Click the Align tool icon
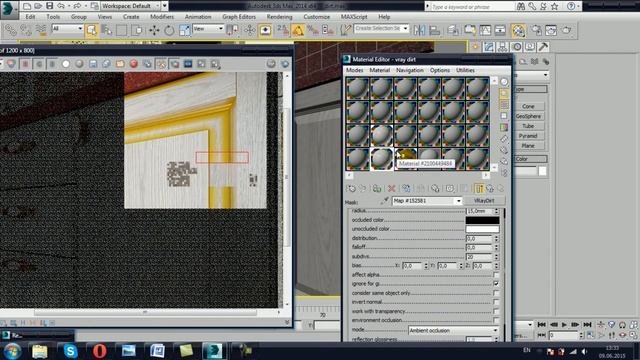Viewport: 640px width, 360px height. click(x=435, y=30)
